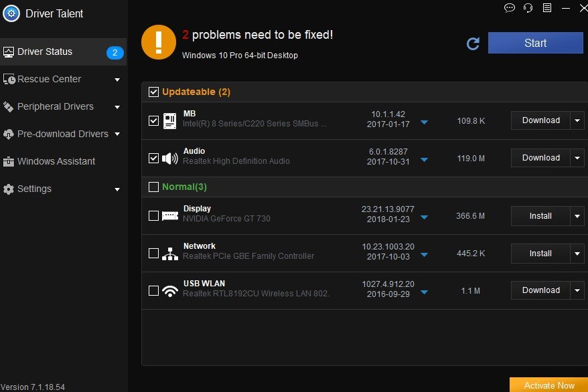588x392 pixels.
Task: Open dropdown beside Network Install button
Action: click(577, 254)
